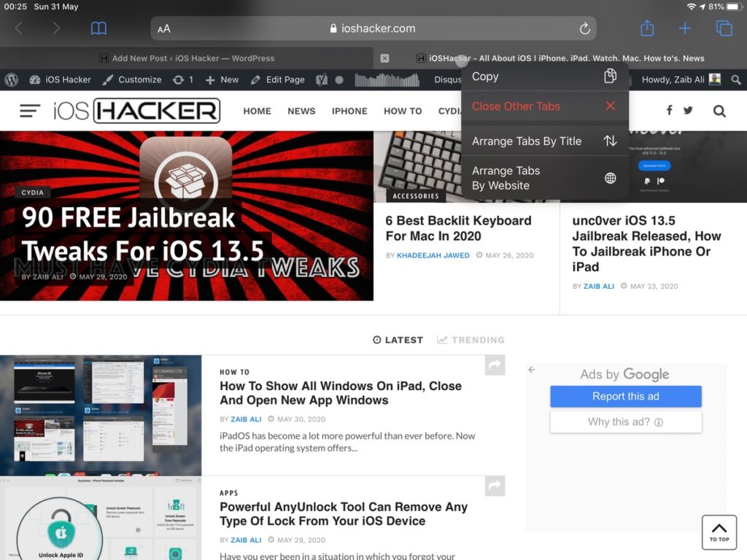This screenshot has width=747, height=560.
Task: Reload the page with the refresh icon
Action: pyautogui.click(x=584, y=28)
